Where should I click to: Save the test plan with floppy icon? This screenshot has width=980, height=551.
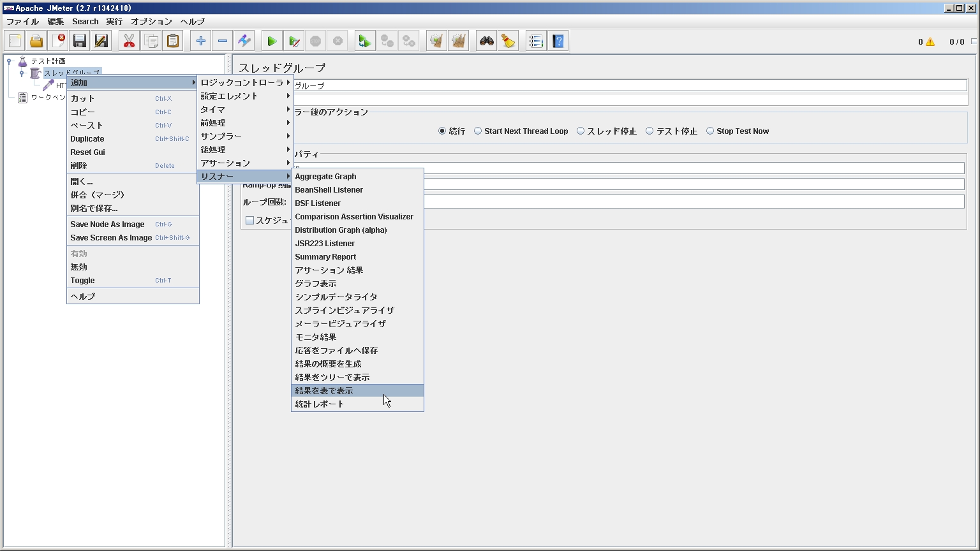pyautogui.click(x=80, y=41)
